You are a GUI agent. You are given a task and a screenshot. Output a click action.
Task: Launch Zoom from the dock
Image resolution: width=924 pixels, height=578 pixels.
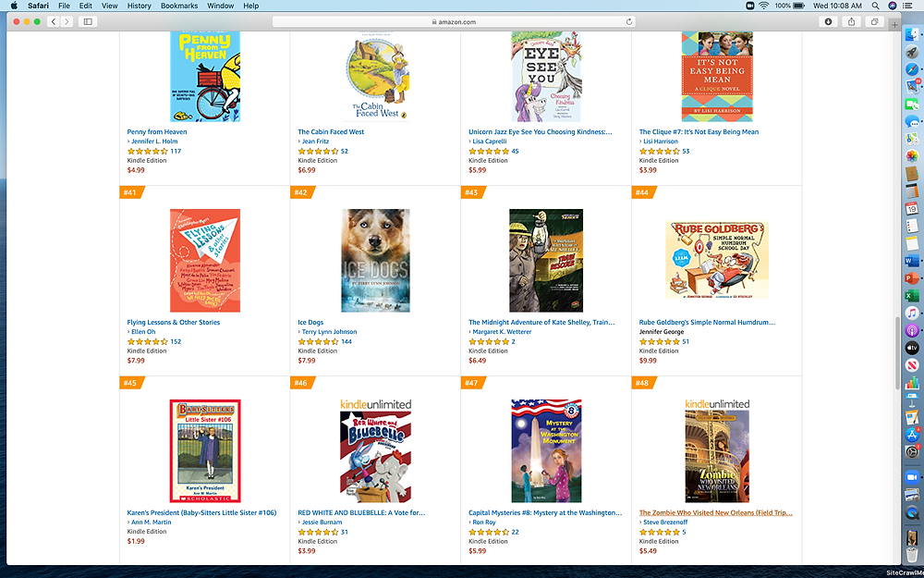[912, 477]
